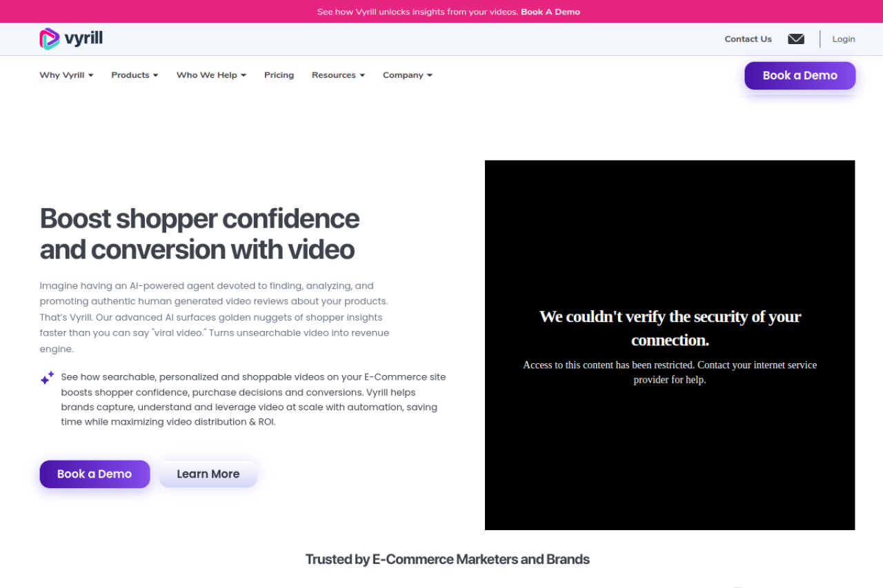Screen dimensions: 883x588
Task: Click the header Book a Demo button
Action: tap(800, 76)
